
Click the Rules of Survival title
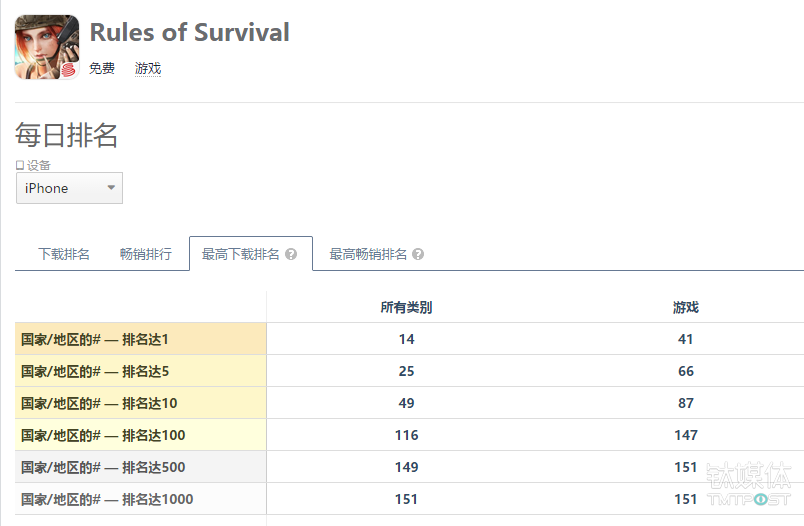(x=190, y=32)
